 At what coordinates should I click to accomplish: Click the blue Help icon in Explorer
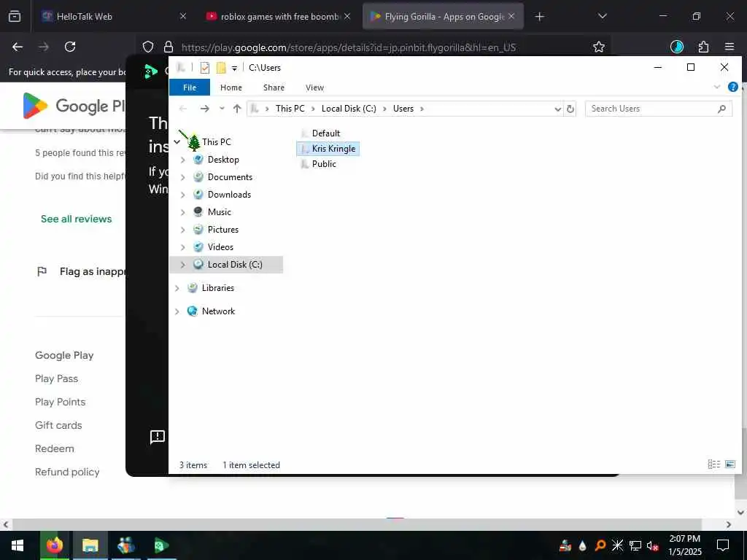(732, 87)
